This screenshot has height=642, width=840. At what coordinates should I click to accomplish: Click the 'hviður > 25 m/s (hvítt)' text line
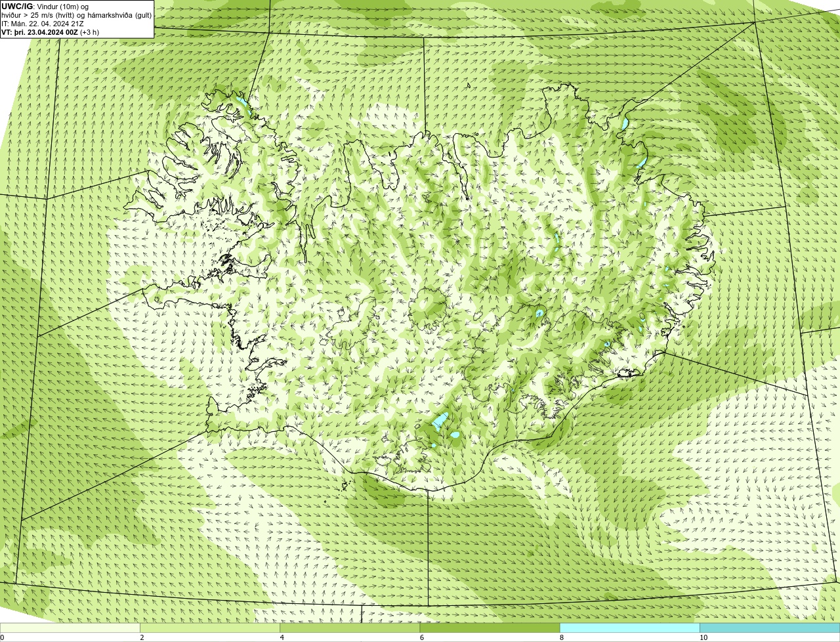pos(77,15)
